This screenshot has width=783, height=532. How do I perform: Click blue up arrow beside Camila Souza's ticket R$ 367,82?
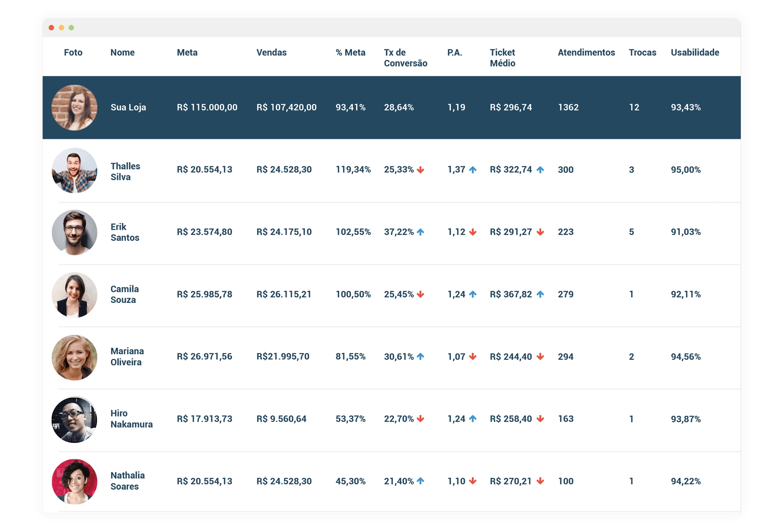click(x=540, y=294)
